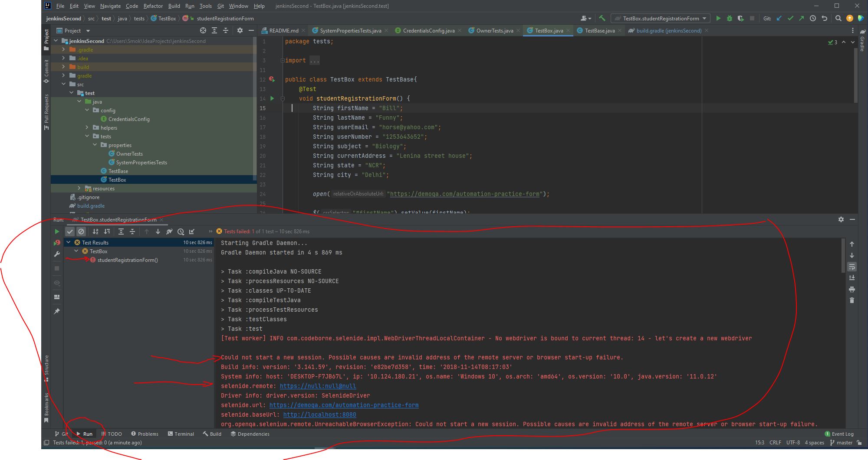
Task: Expand folded import statements in editor
Action: click(283, 60)
